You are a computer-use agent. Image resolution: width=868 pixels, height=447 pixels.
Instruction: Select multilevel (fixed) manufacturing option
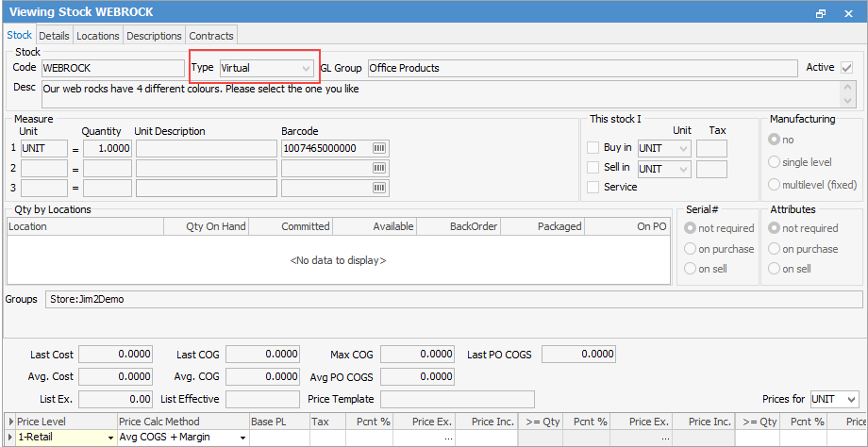tap(775, 185)
